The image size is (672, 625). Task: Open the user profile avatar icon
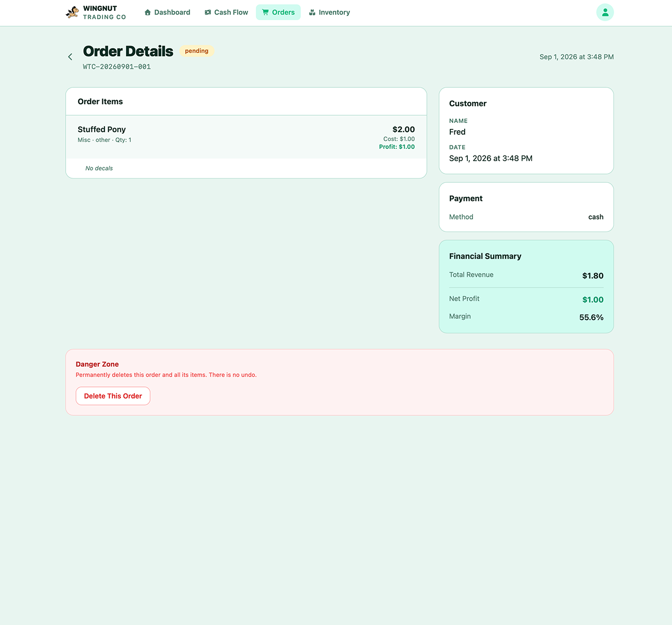[605, 12]
